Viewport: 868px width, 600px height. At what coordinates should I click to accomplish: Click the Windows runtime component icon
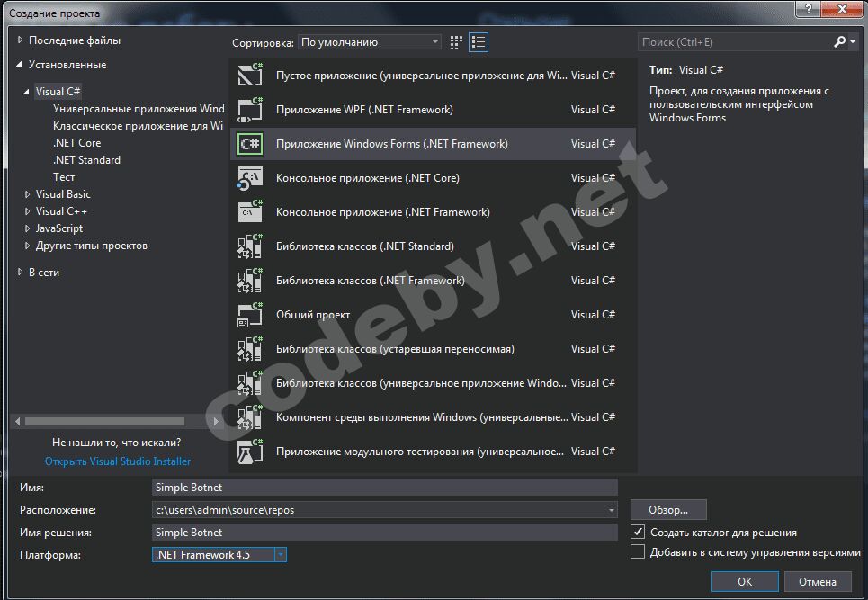tap(250, 417)
